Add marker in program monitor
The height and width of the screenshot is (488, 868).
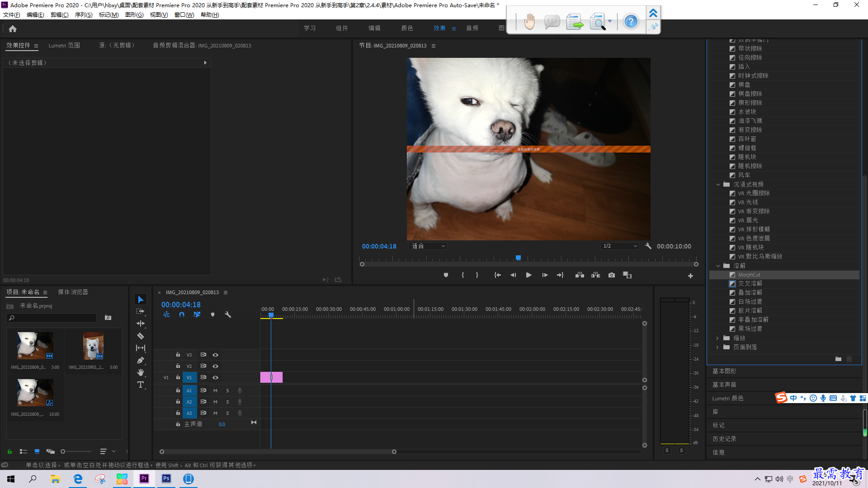446,275
